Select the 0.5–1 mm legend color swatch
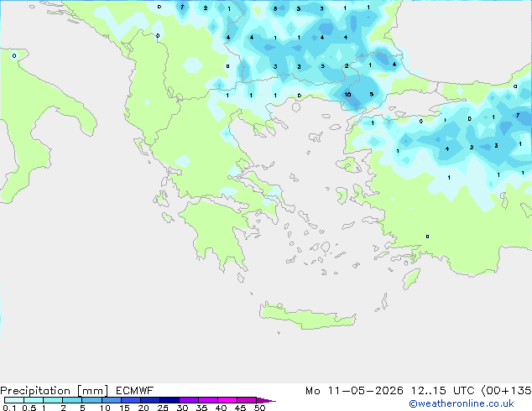This screenshot has width=532, height=411. click(x=34, y=400)
